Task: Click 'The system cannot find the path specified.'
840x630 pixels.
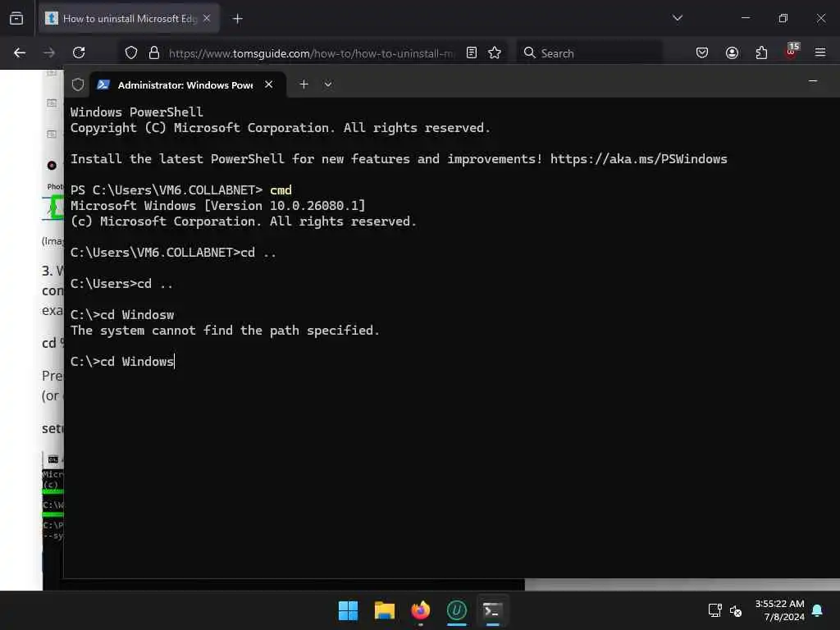Action: (225, 331)
